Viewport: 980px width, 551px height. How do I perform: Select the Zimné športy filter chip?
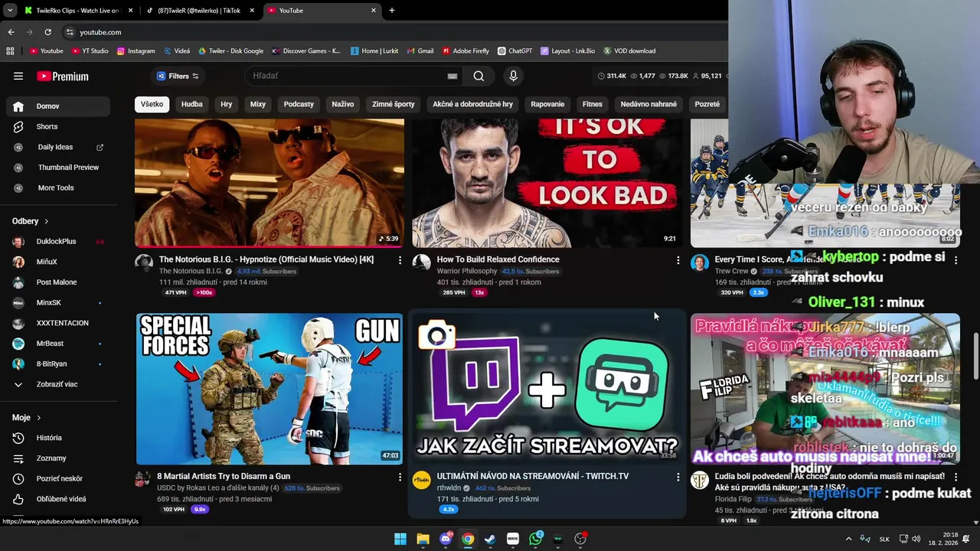coord(394,104)
